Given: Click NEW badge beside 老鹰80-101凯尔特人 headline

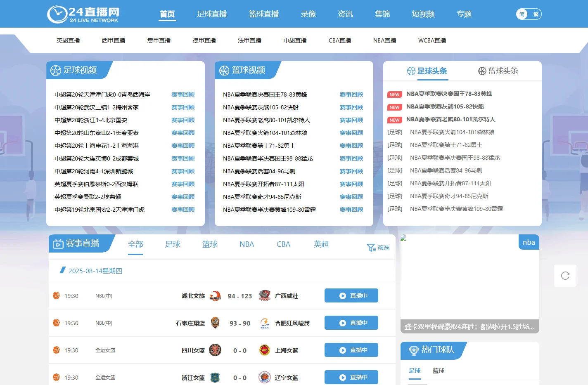Looking at the screenshot, I should point(394,120).
